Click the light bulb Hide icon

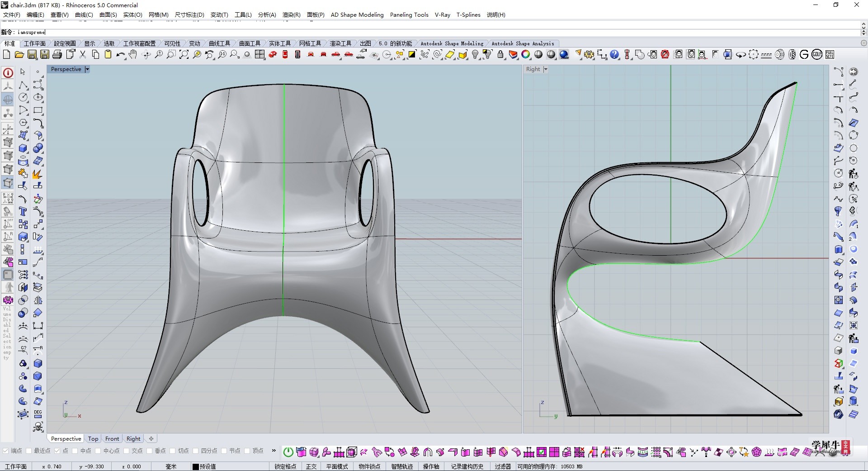(x=475, y=55)
